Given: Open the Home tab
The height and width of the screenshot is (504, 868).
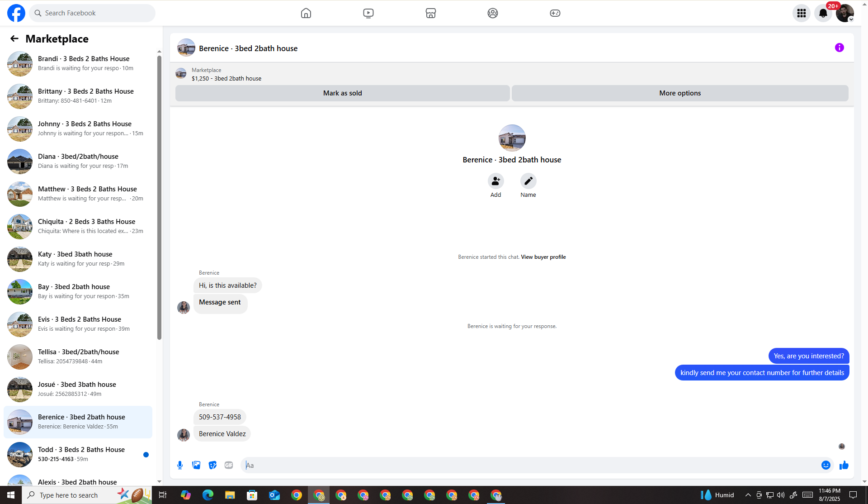Looking at the screenshot, I should click(306, 13).
